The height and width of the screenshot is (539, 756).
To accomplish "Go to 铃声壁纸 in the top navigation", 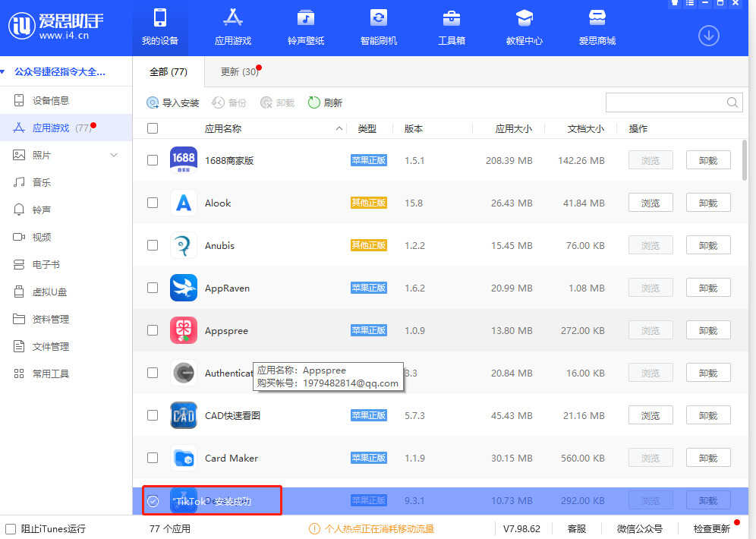I will 306,27.
